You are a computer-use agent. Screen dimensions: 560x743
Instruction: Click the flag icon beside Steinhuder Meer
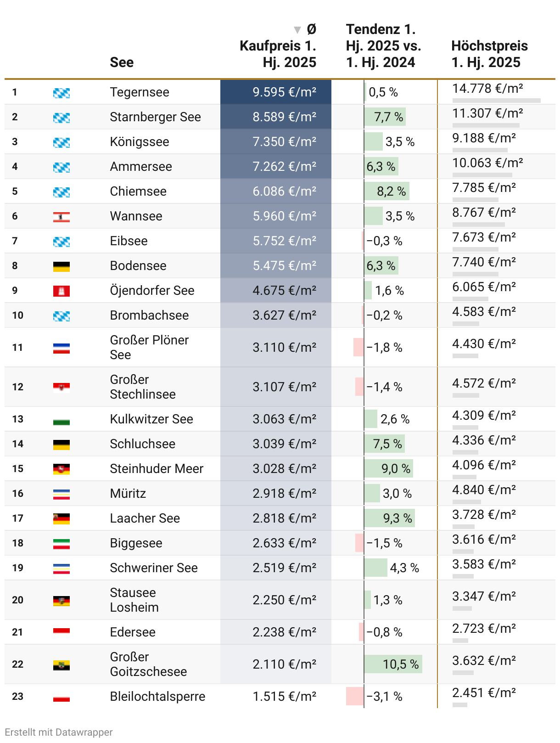tap(62, 469)
